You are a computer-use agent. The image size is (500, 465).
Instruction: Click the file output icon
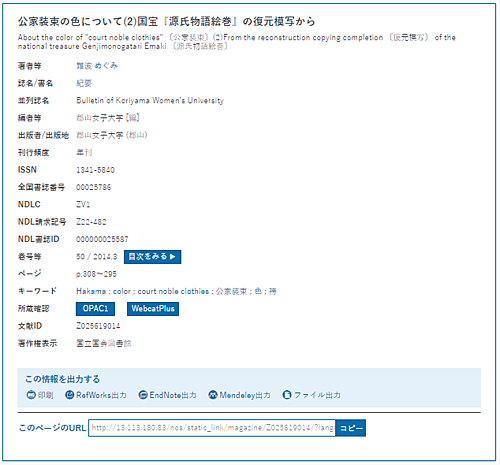(287, 395)
